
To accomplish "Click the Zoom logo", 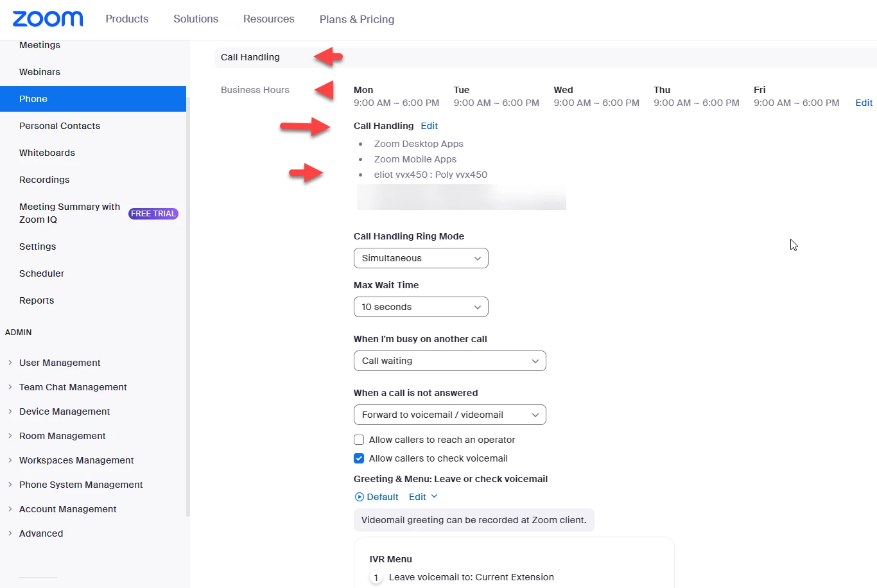I will pyautogui.click(x=48, y=19).
